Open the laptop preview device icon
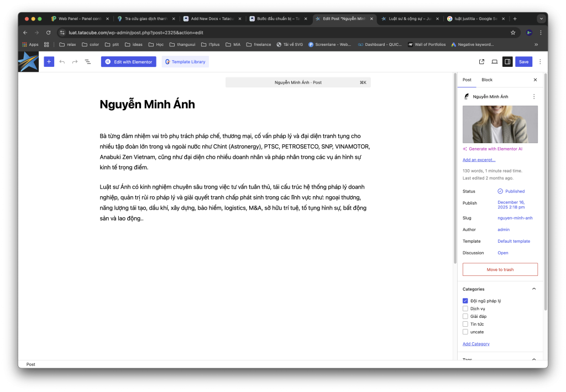 tap(494, 62)
